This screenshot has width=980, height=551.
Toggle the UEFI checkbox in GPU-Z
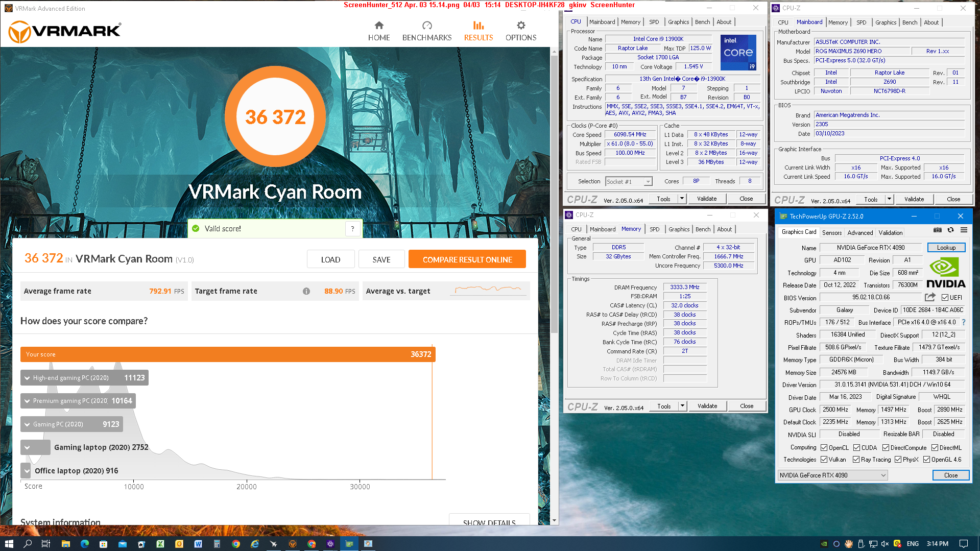[945, 298]
